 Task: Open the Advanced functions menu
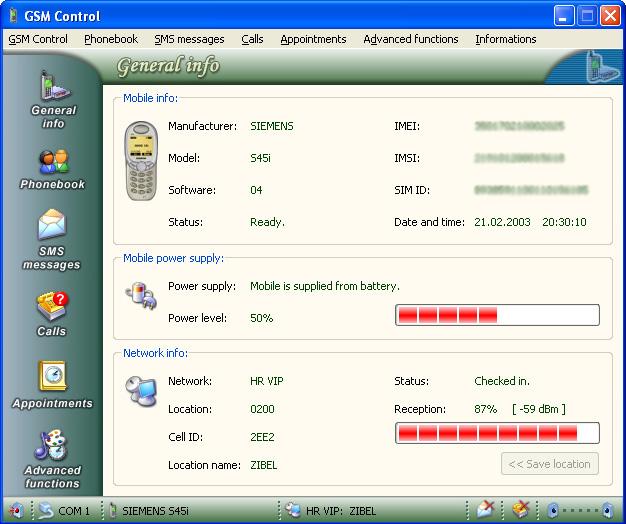pos(411,39)
